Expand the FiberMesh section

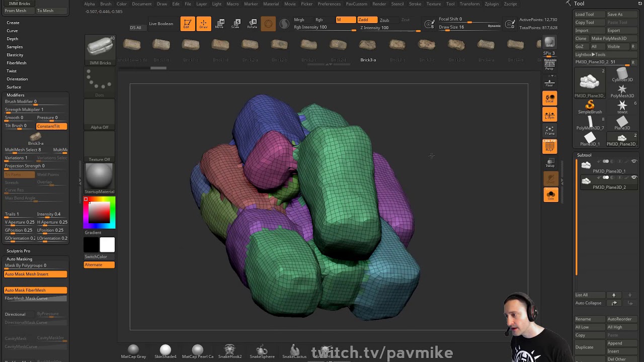point(17,63)
